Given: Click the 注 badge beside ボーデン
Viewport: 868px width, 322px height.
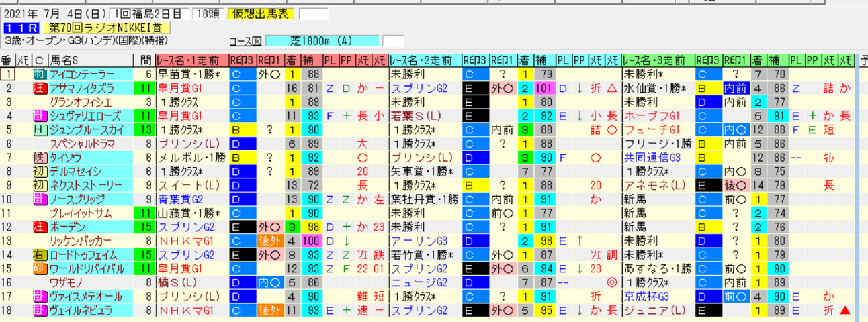Looking at the screenshot, I should [40, 227].
